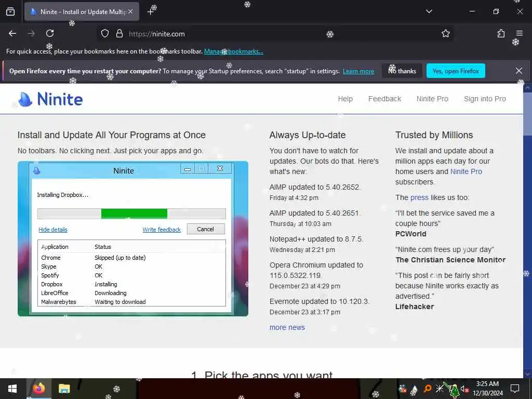Click the 'Lifehacker' attribution text
Image resolution: width=532 pixels, height=399 pixels.
pos(414,307)
